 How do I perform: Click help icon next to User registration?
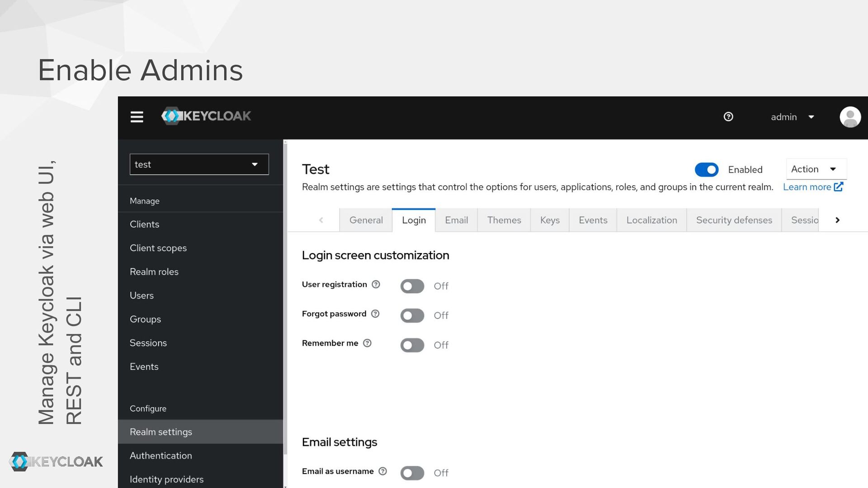(x=376, y=284)
